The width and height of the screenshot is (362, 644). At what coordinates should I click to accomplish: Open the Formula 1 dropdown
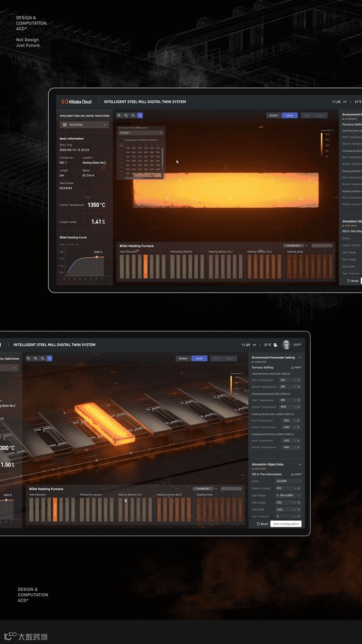click(141, 133)
